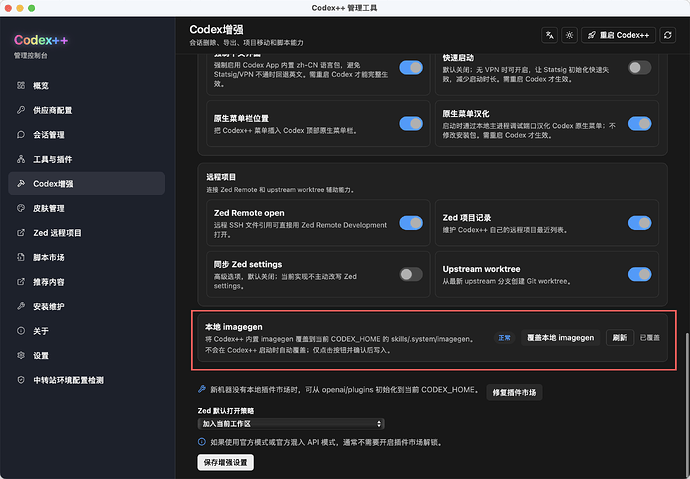This screenshot has width=690, height=479.
Task: Enable the 快速启动 switch
Action: click(x=639, y=68)
